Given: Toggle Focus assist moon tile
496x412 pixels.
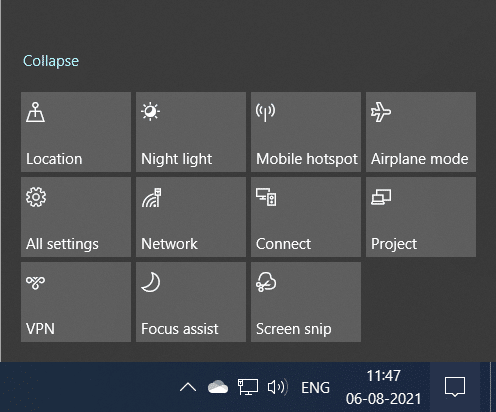Looking at the screenshot, I should [x=191, y=302].
